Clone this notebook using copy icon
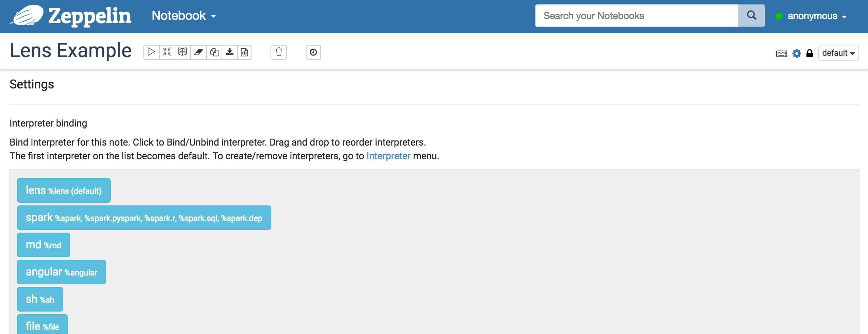The width and height of the screenshot is (868, 334). (214, 52)
